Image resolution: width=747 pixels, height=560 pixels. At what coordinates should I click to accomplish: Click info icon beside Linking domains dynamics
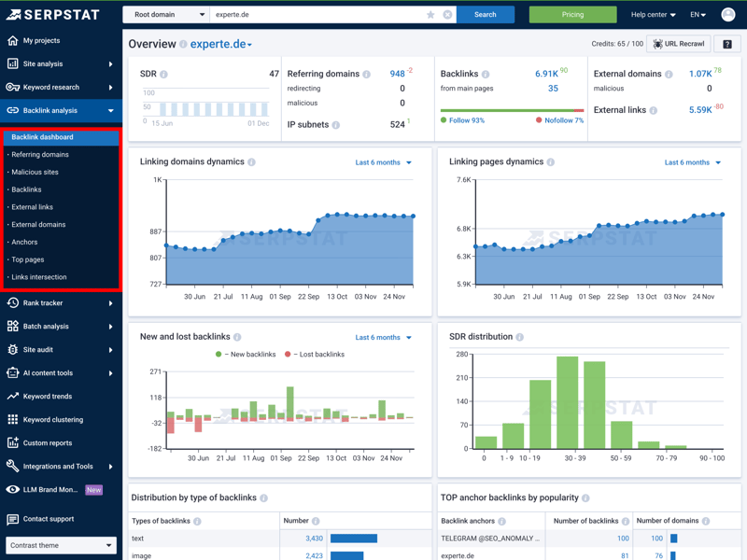click(x=251, y=162)
